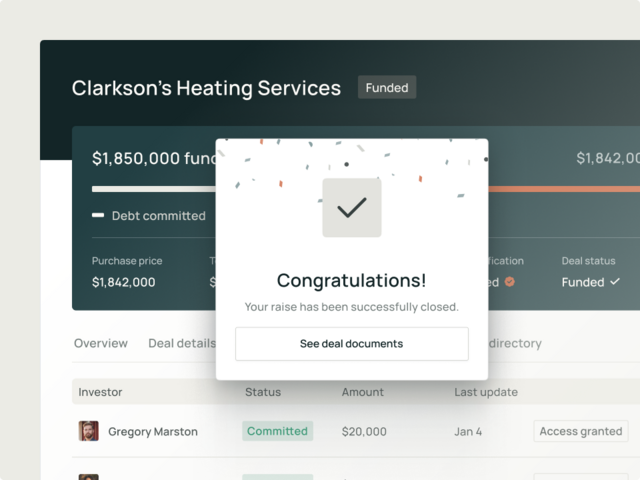Sort by the Amount column header

pos(362,392)
